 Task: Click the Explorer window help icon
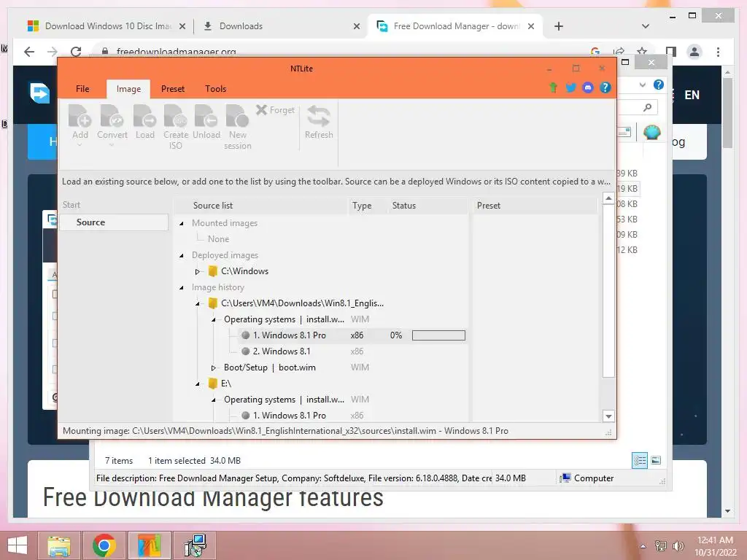pyautogui.click(x=659, y=85)
